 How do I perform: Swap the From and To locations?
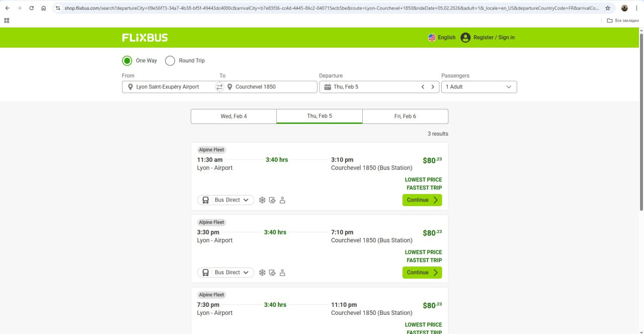[x=219, y=87]
